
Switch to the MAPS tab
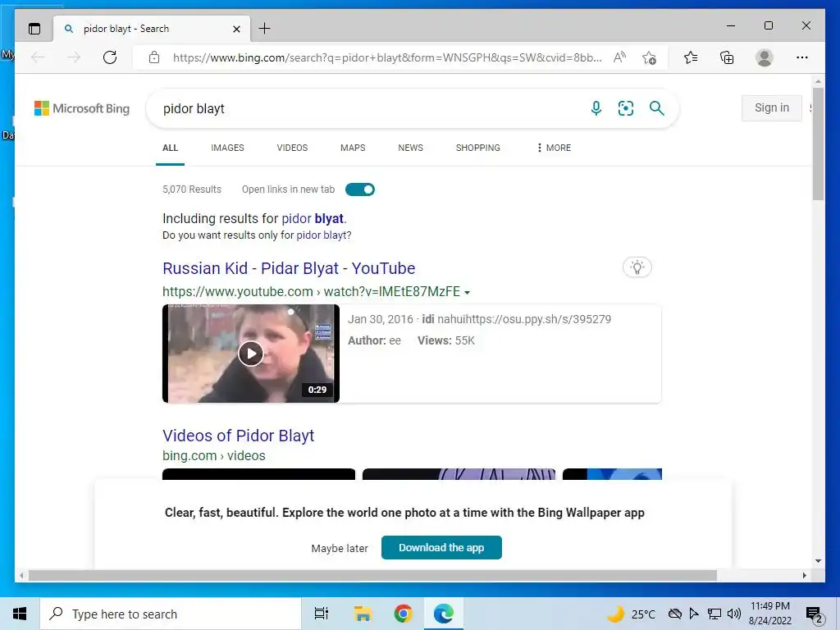[x=353, y=148]
